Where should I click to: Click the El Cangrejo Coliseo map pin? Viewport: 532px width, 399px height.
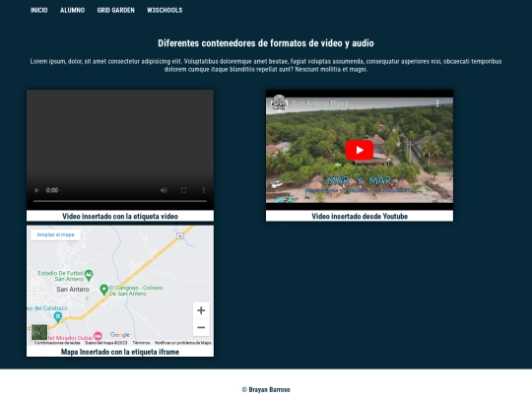pos(103,290)
